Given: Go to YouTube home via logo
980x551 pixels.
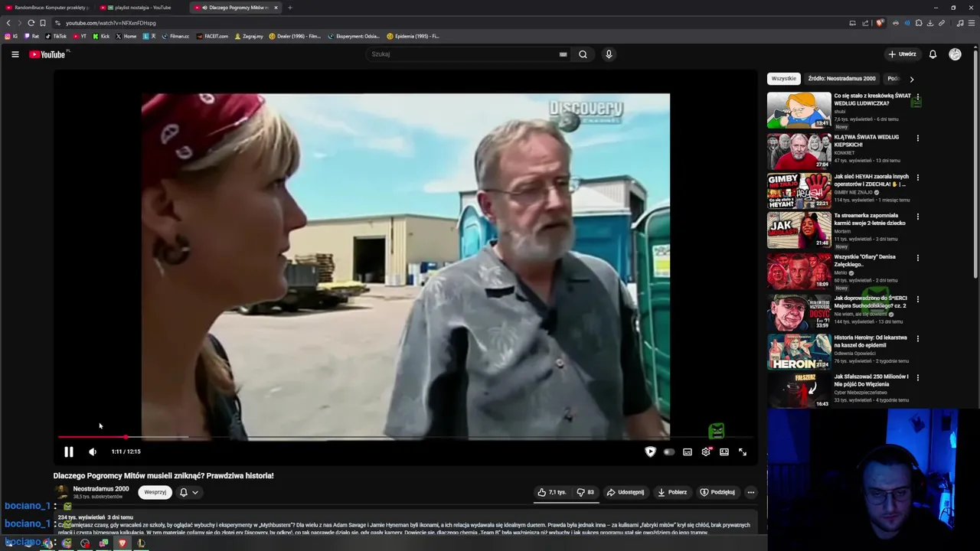Looking at the screenshot, I should pyautogui.click(x=48, y=54).
